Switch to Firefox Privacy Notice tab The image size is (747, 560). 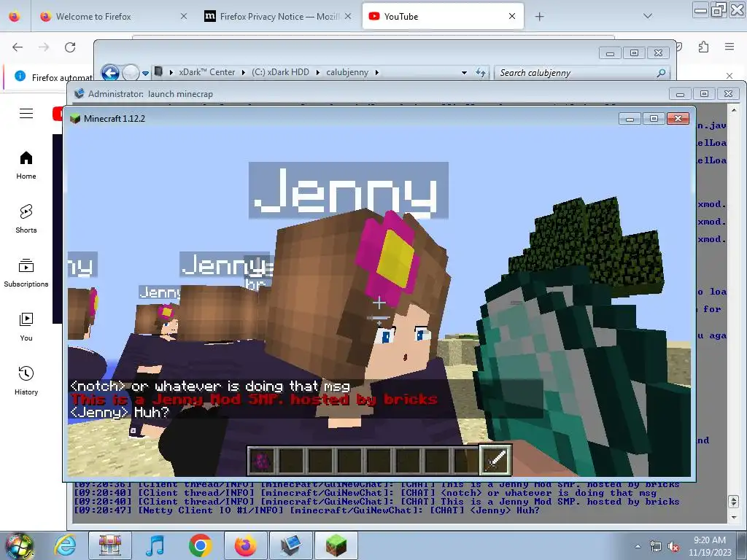pyautogui.click(x=279, y=17)
